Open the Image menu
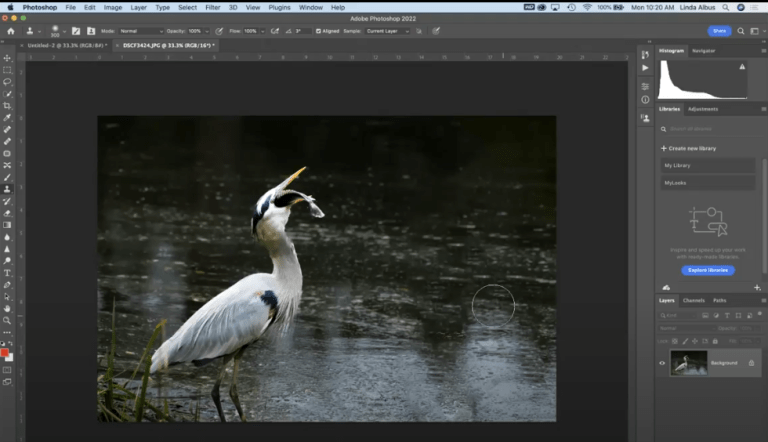Screen dimensions: 768x442 pyautogui.click(x=113, y=7)
